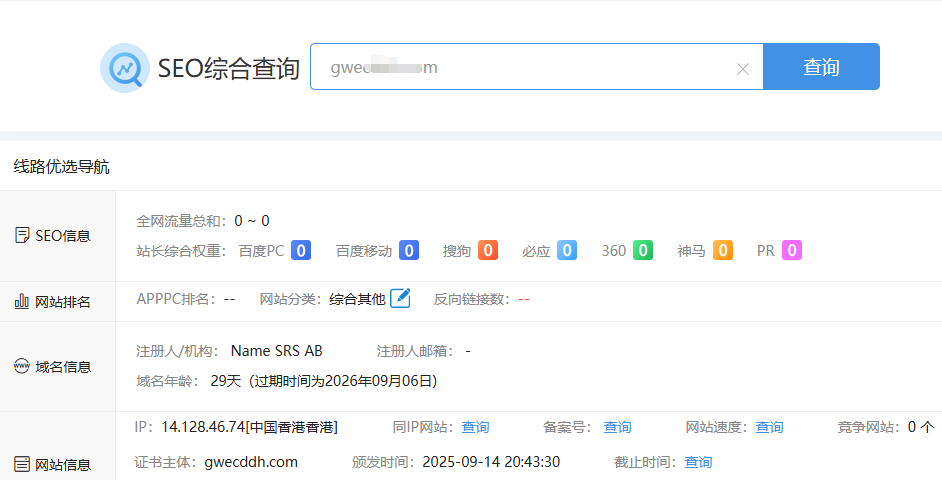Click the 百度移动 weight badge
Screen dimensions: 942x480
coord(409,250)
